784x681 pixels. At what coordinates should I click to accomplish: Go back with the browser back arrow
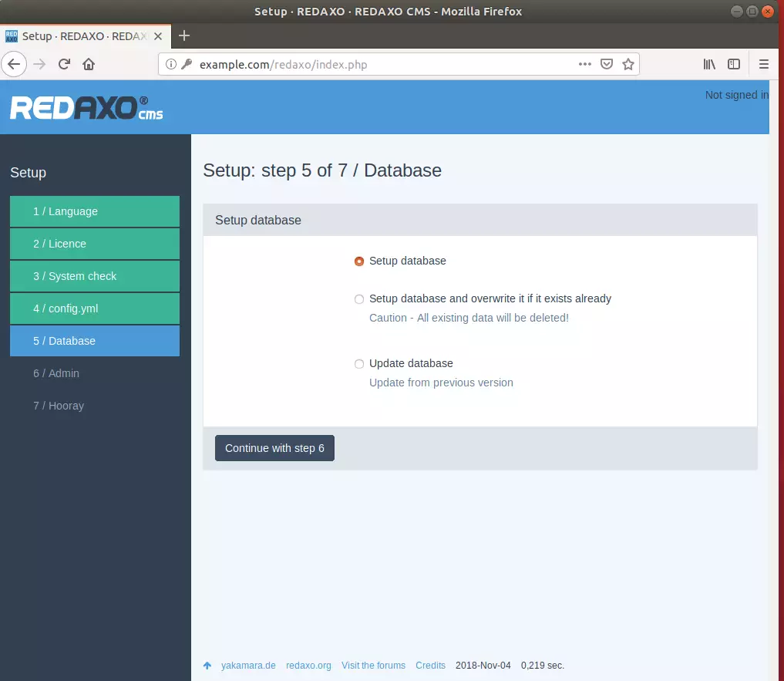14,64
